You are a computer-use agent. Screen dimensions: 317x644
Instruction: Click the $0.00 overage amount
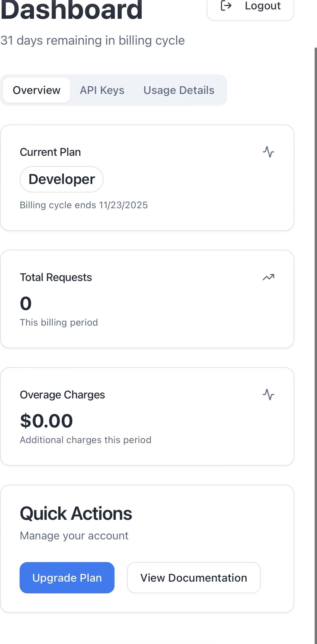[x=46, y=421]
